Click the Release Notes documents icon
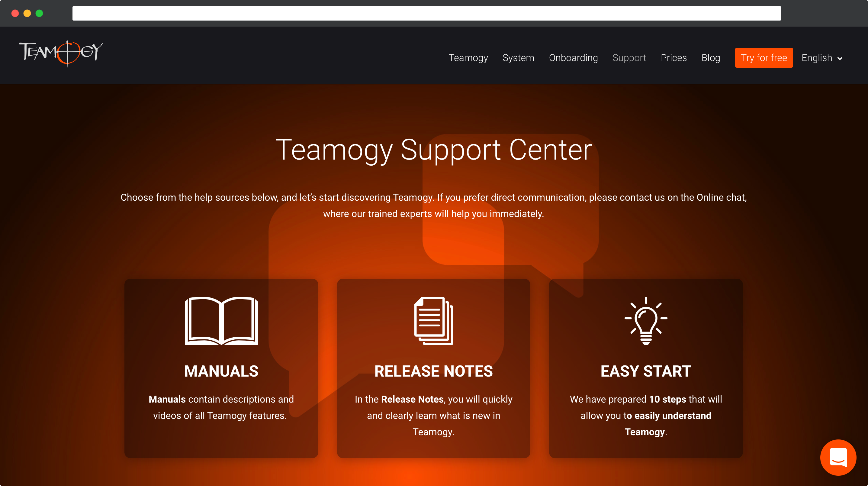This screenshot has height=486, width=868. (x=434, y=321)
